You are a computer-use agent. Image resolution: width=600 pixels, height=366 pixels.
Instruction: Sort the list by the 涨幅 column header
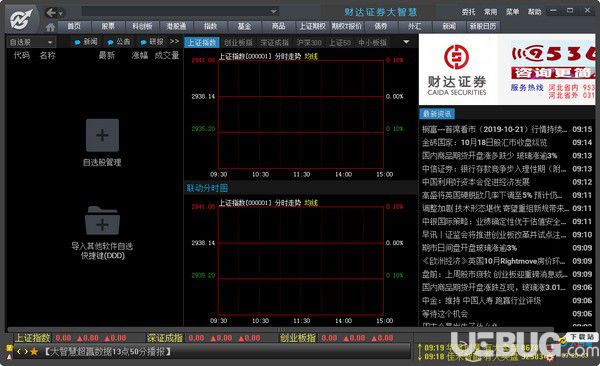point(140,55)
